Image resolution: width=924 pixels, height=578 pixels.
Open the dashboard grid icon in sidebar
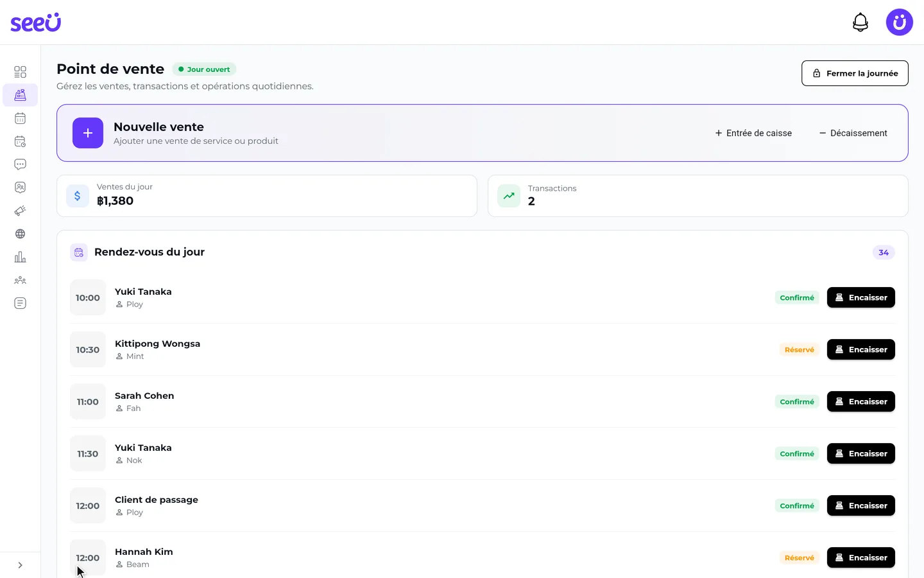(20, 72)
